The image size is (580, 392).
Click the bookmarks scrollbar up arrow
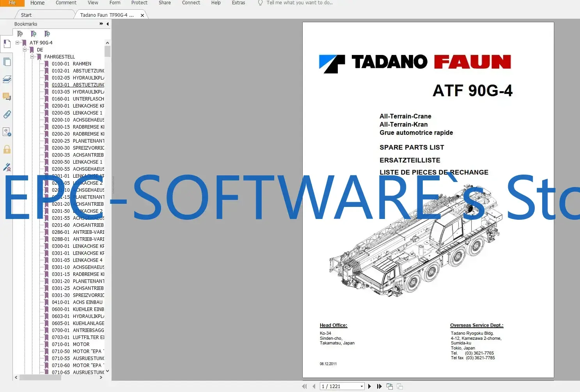click(107, 43)
